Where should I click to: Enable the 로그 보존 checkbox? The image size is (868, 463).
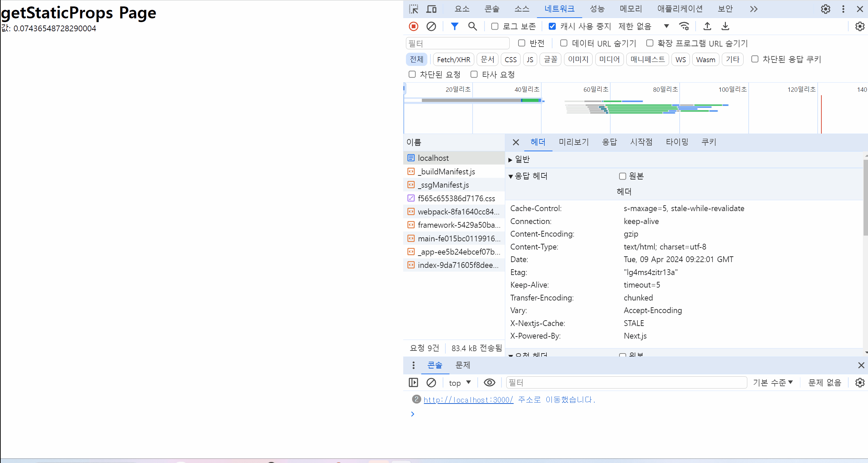tap(495, 26)
